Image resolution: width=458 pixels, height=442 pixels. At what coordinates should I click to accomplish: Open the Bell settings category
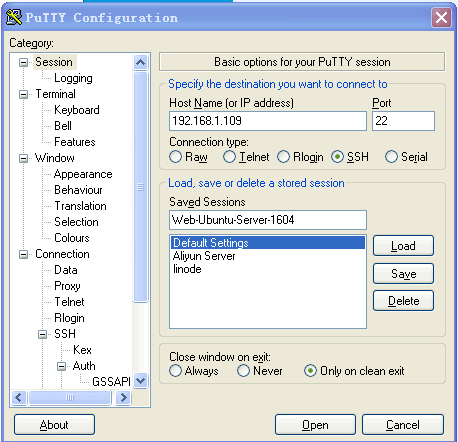pyautogui.click(x=63, y=126)
